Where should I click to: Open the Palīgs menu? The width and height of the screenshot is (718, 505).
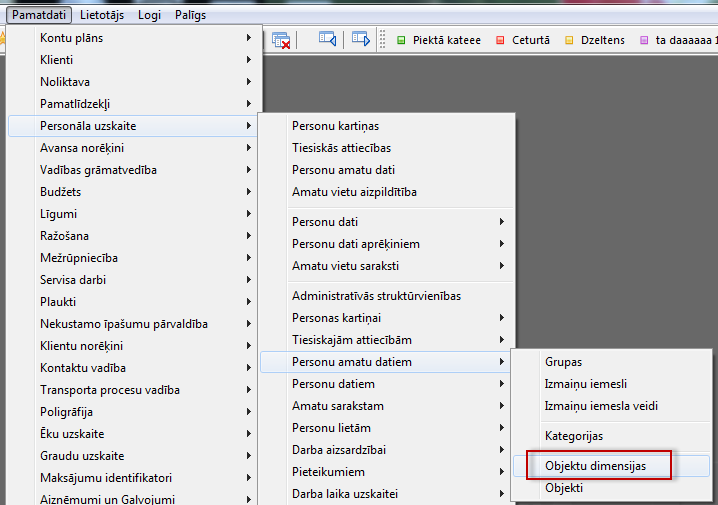click(x=190, y=15)
